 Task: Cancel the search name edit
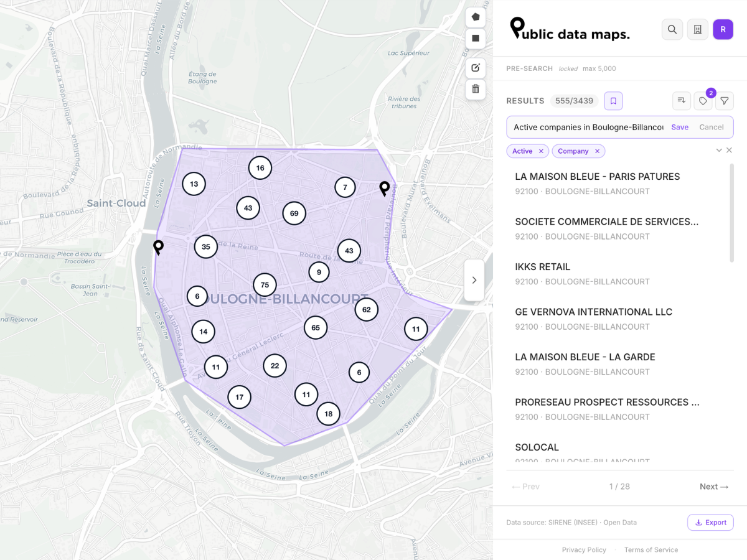click(712, 127)
